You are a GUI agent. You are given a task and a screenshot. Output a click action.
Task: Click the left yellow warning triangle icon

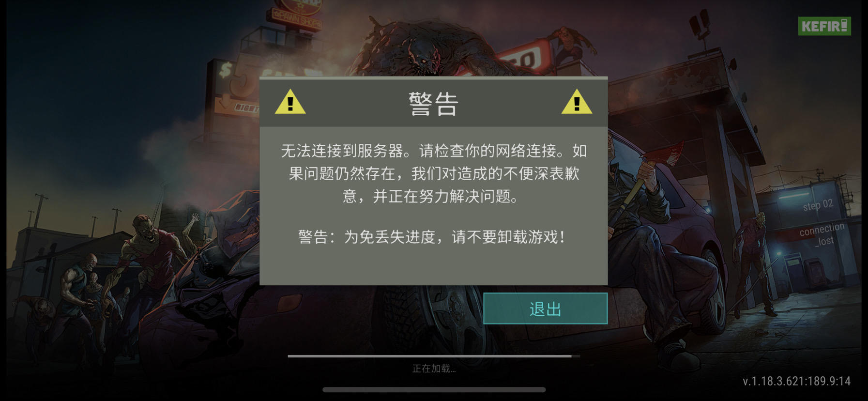click(x=290, y=102)
